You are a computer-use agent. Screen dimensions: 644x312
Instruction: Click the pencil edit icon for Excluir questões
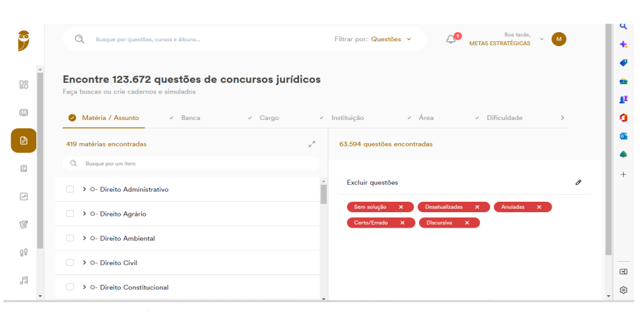coord(578,182)
